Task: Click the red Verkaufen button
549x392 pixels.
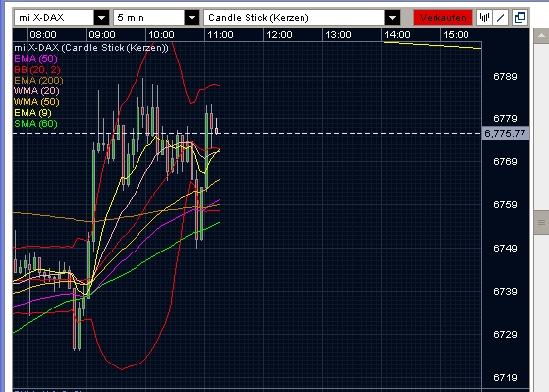Action: (x=443, y=17)
